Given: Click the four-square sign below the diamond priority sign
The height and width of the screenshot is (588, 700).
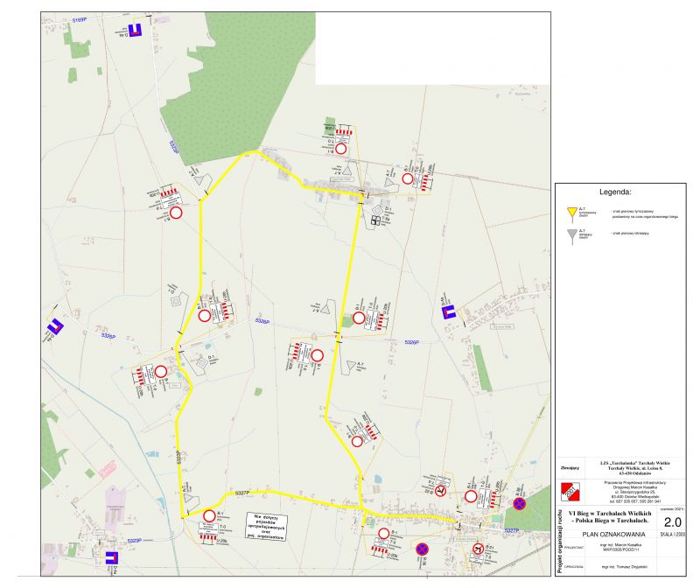Looking at the screenshot, I should coord(375,221).
